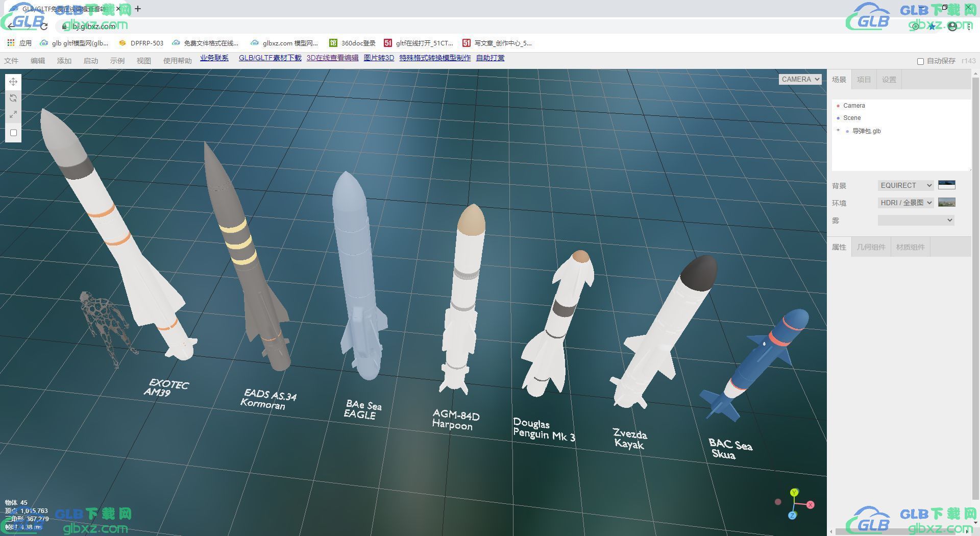Follow the GLB/GLTF素材下载 link
Screen dimensions: 980x536
click(x=270, y=58)
